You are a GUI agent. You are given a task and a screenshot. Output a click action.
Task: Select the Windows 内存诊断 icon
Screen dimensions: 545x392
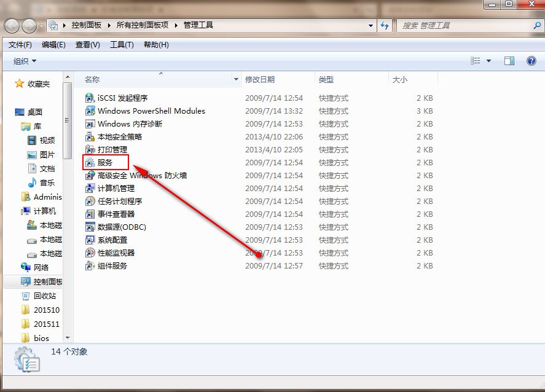90,123
